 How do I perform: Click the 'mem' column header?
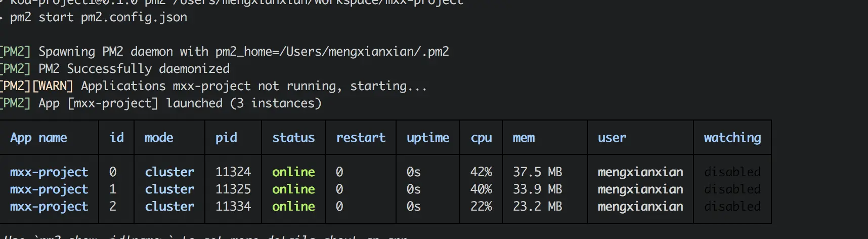[524, 138]
